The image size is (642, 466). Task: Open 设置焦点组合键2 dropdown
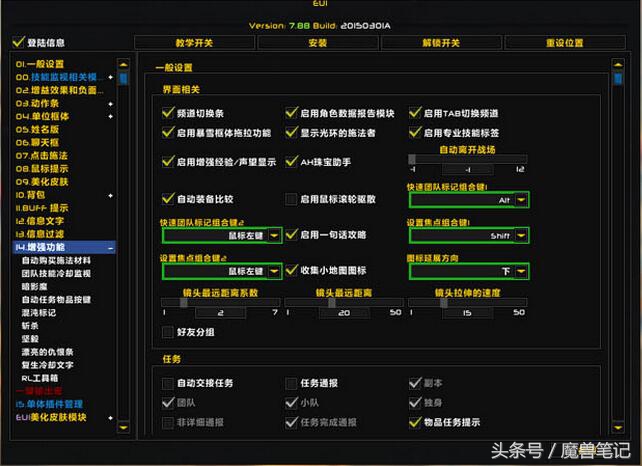pos(222,271)
